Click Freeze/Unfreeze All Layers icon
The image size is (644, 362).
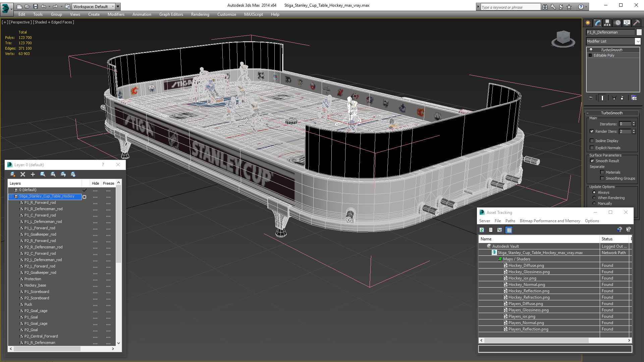(x=73, y=174)
